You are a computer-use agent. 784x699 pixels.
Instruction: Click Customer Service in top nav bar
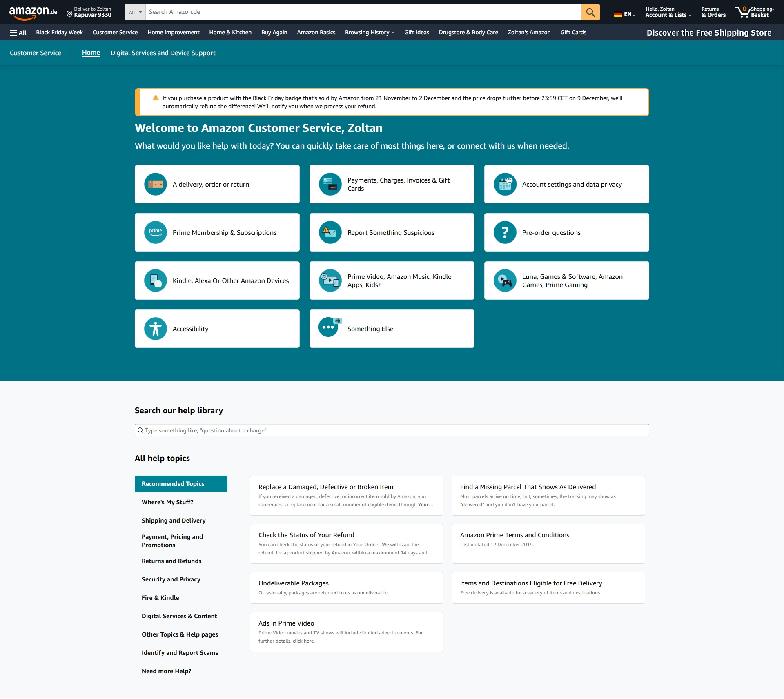[x=115, y=33]
